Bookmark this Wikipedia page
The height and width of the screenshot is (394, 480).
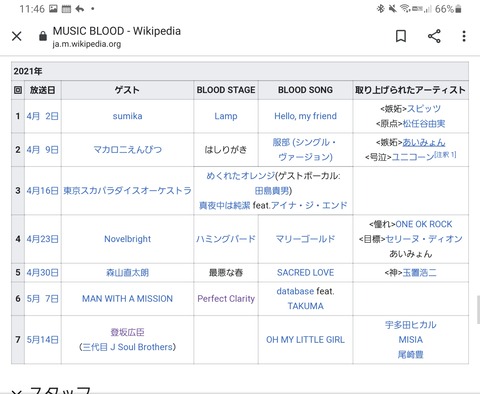[x=401, y=36]
